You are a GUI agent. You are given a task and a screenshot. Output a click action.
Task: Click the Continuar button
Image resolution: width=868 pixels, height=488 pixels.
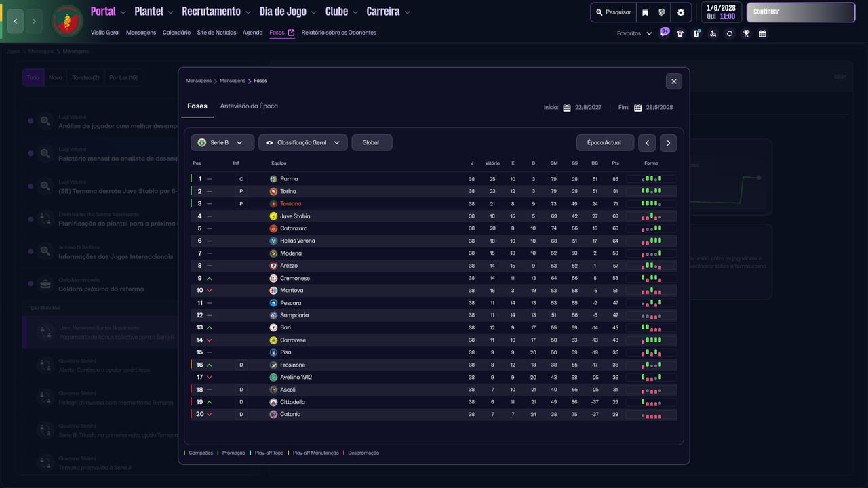click(801, 12)
